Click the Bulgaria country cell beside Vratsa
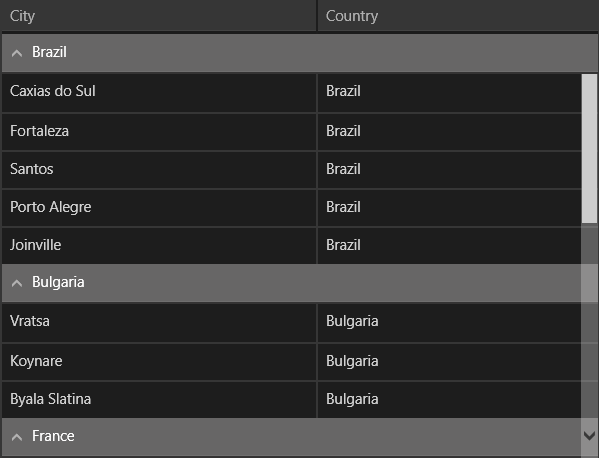The width and height of the screenshot is (599, 458). pos(450,322)
